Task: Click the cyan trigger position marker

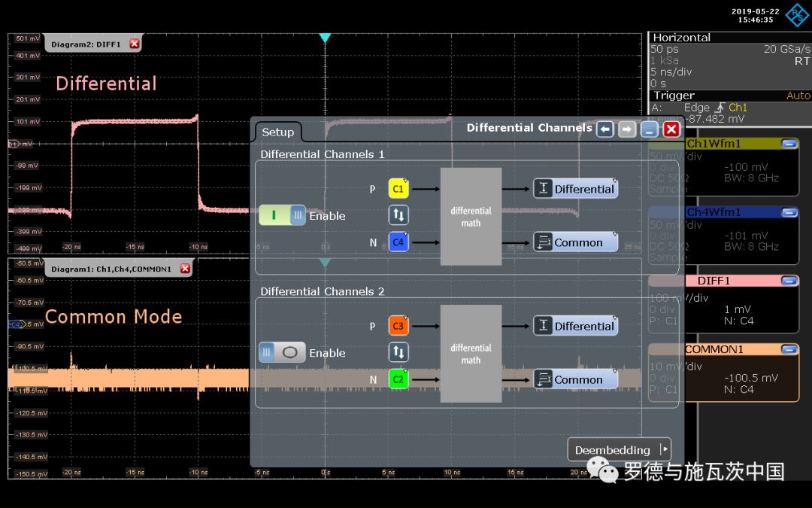Action: point(325,38)
